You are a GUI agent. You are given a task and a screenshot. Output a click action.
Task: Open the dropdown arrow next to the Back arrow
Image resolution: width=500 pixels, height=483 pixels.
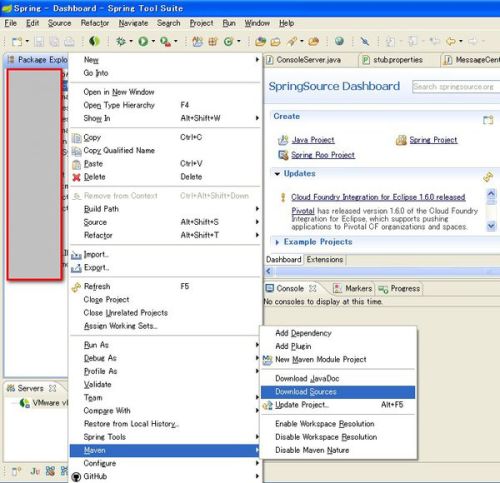click(461, 41)
